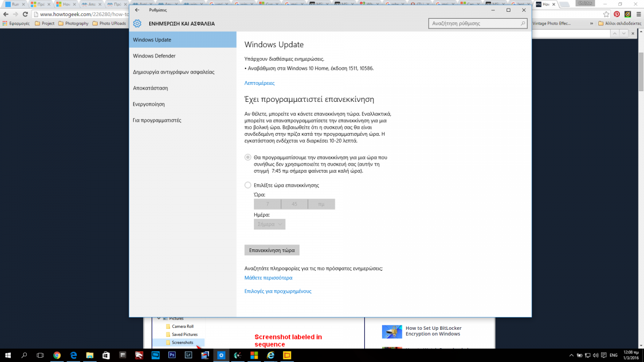Click Chrome browser back arrow

point(6,14)
